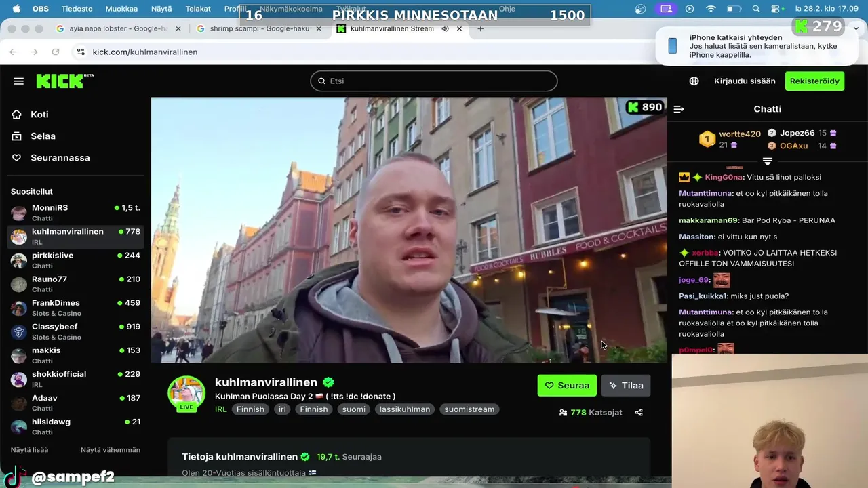Open hiisidawg channel in sidebar
Image resolution: width=868 pixels, height=488 pixels.
(75, 426)
